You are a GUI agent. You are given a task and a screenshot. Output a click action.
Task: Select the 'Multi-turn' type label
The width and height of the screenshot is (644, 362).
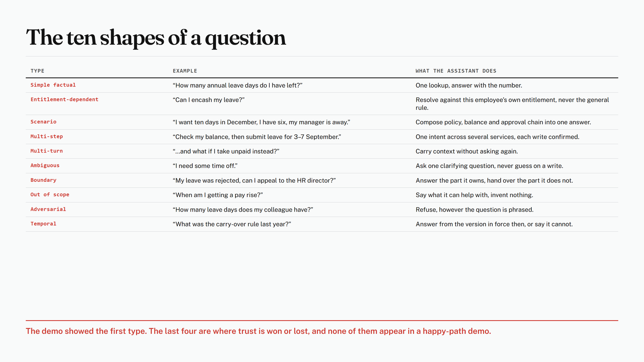point(47,151)
